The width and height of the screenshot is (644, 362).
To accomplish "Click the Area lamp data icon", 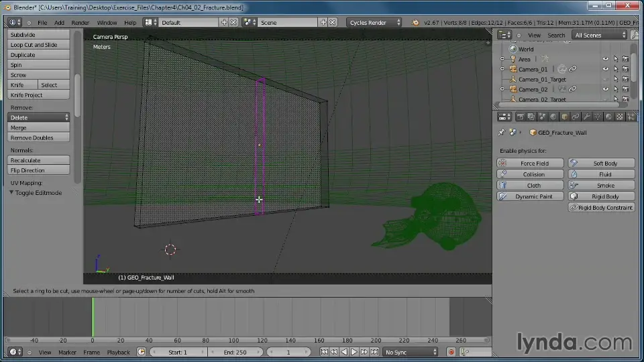I will point(545,59).
